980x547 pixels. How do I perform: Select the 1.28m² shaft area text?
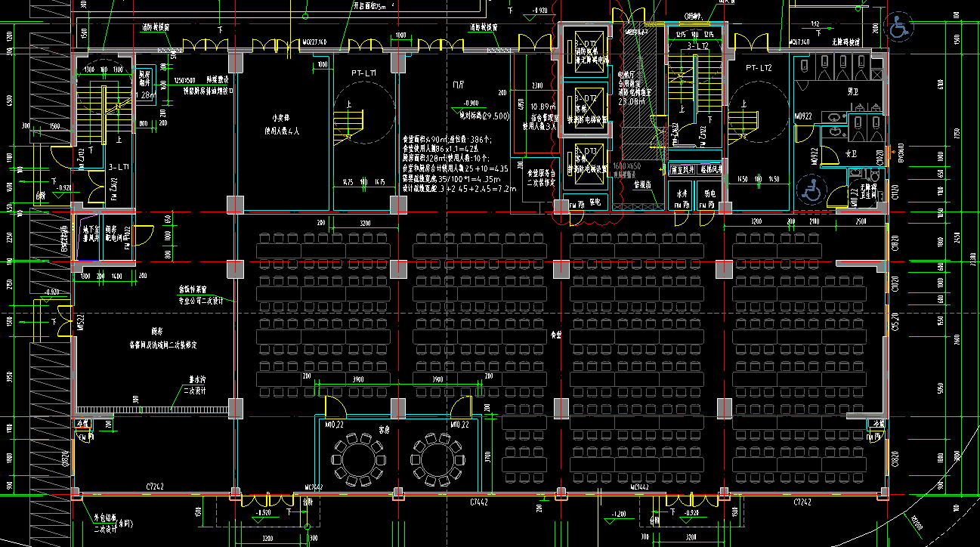pos(146,95)
